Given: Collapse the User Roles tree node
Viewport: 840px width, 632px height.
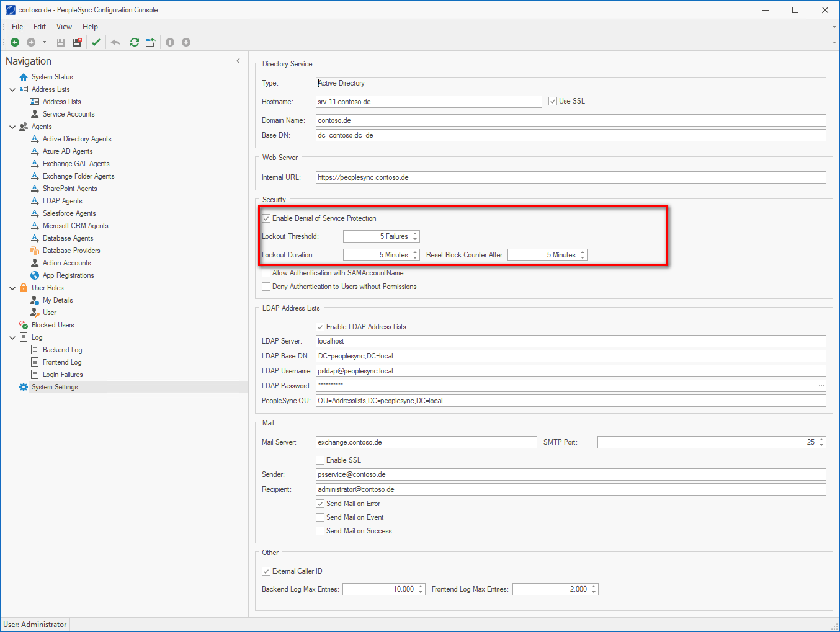Looking at the screenshot, I should (x=12, y=288).
